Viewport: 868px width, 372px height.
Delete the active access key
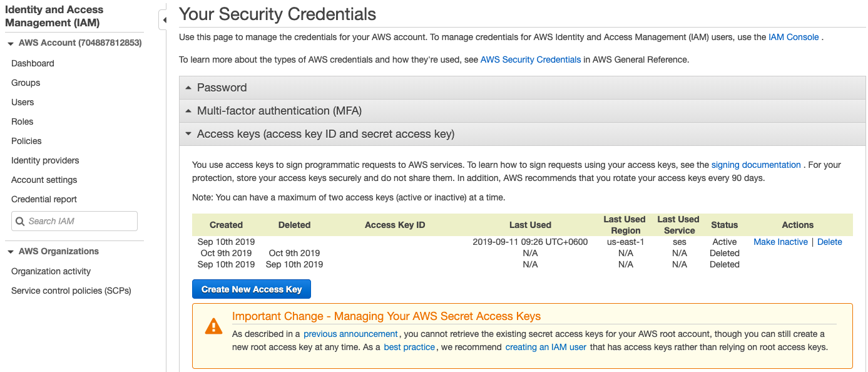tap(829, 242)
